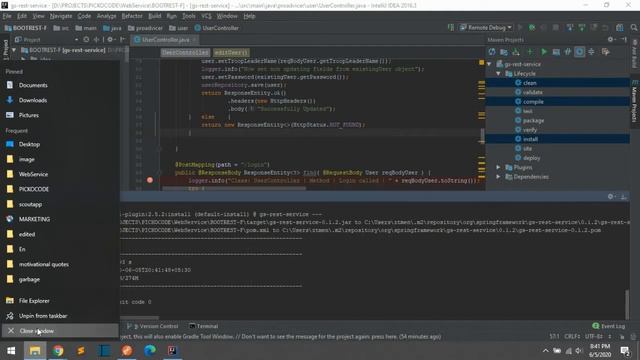Collapse all Maven tree nodes icon
640x360 pixels.
591,52
